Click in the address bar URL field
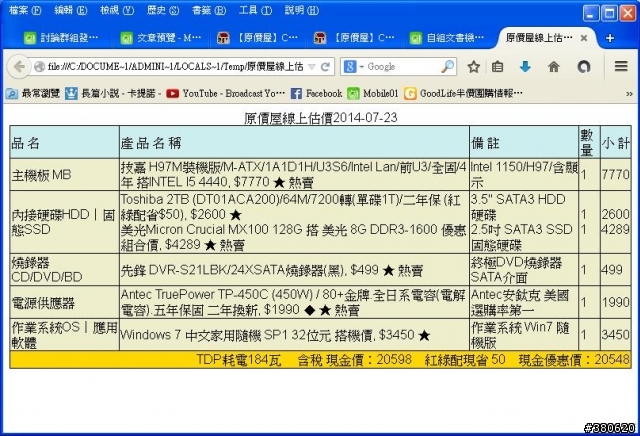 176,67
